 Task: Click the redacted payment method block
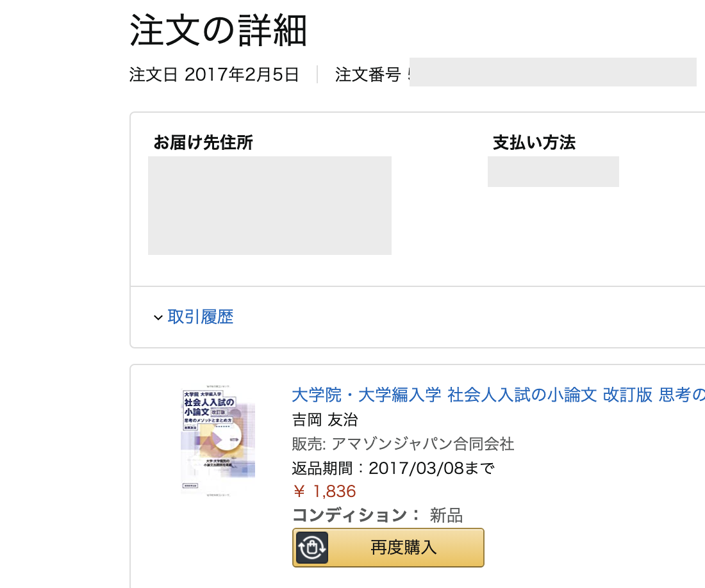tap(553, 171)
